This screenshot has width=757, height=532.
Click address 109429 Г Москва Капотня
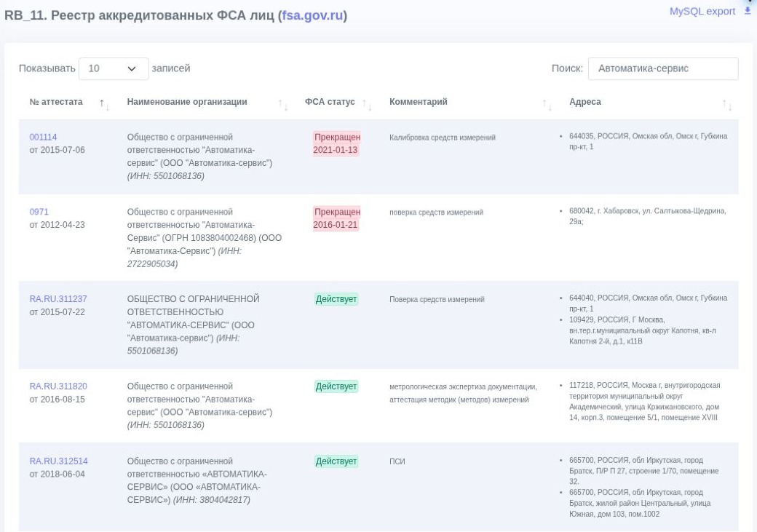pos(643,330)
